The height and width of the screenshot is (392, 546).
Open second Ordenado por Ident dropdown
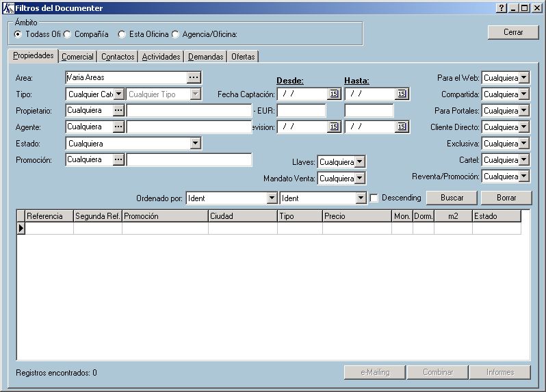pos(361,198)
